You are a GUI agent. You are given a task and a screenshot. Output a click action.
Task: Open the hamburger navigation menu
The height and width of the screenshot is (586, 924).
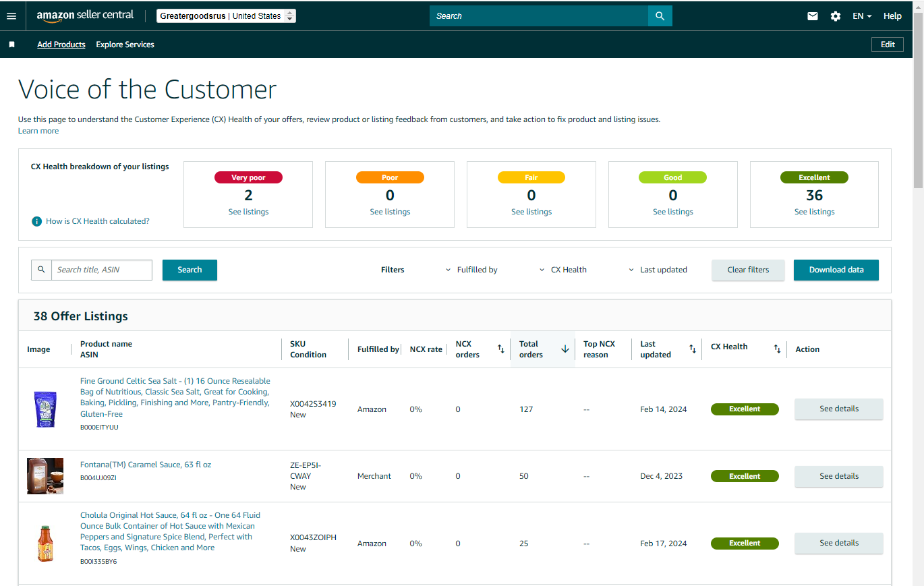(x=11, y=16)
